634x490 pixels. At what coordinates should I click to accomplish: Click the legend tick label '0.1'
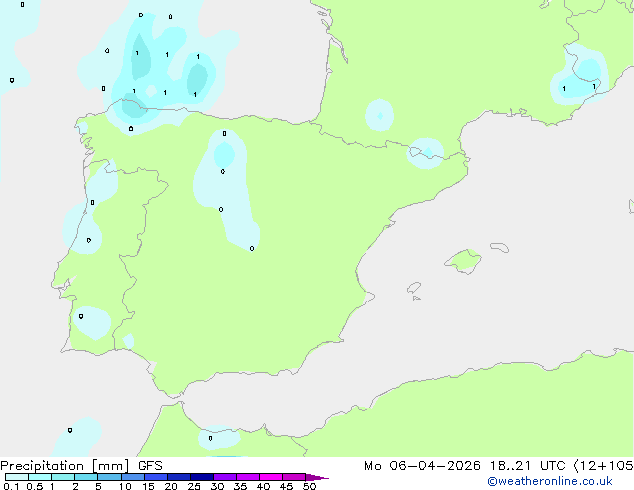tap(11, 486)
